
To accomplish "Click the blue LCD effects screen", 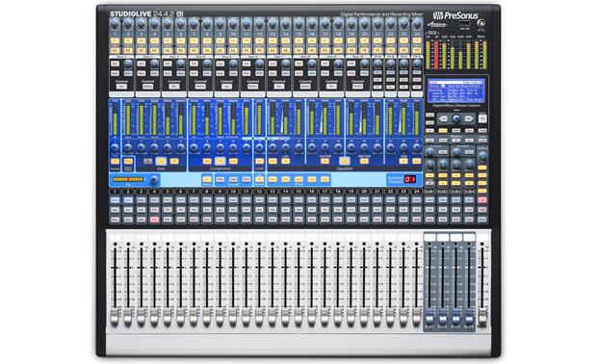I will pos(456,91).
